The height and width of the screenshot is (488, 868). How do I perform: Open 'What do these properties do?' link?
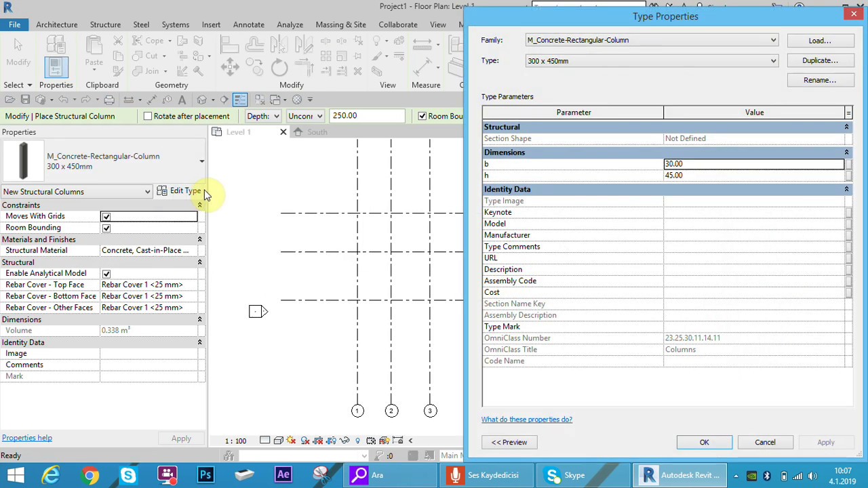point(527,420)
